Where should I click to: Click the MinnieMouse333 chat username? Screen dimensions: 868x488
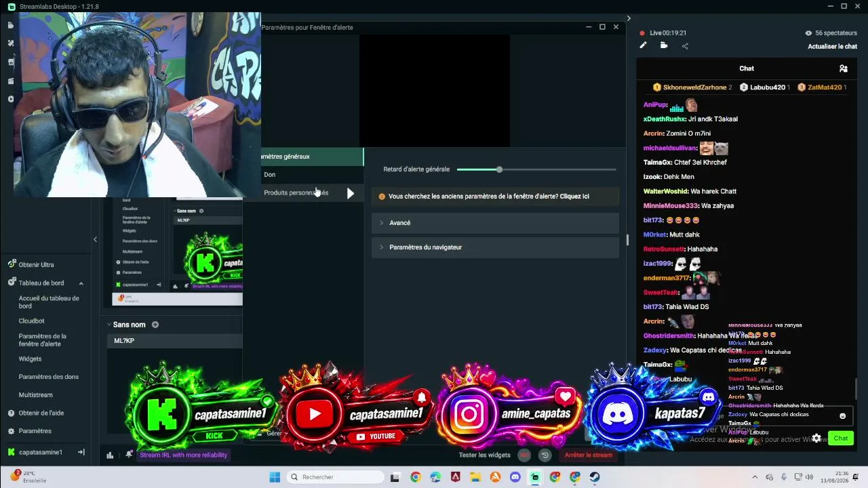[671, 206]
